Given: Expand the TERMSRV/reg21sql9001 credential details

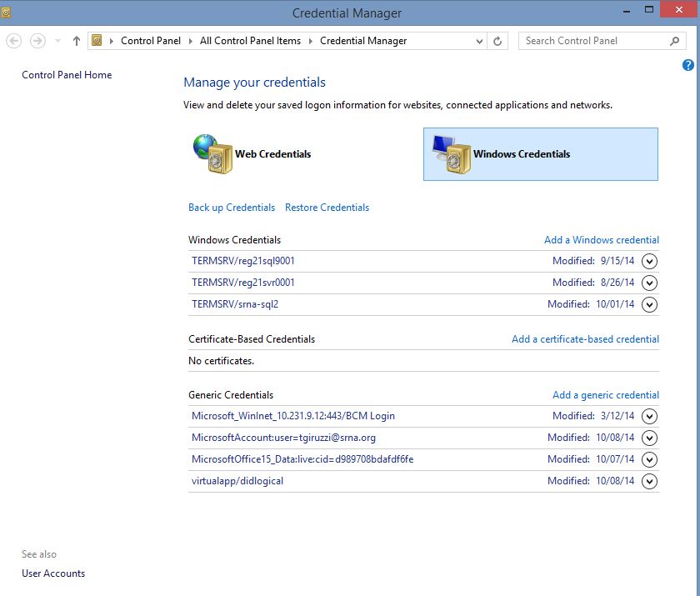Looking at the screenshot, I should [x=650, y=261].
